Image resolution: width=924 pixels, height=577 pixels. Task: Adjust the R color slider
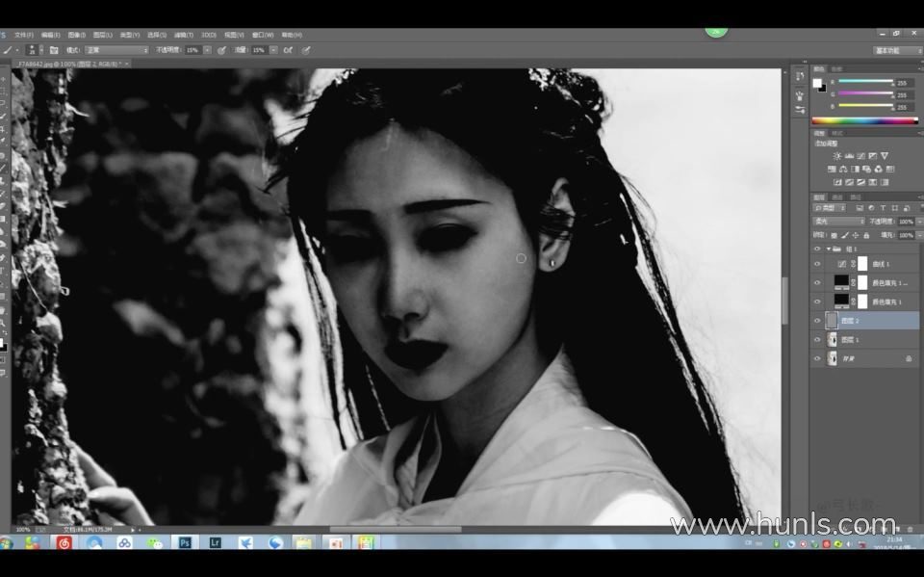[865, 82]
